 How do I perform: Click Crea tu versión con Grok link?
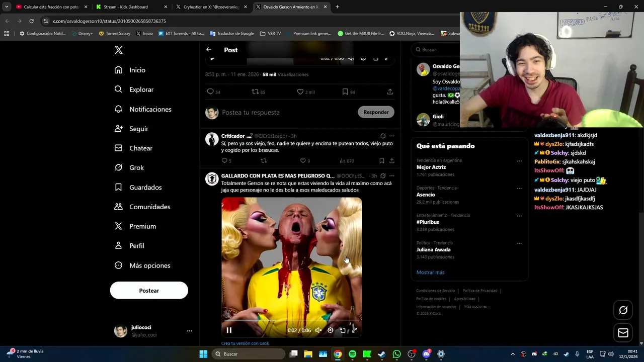pos(245,343)
